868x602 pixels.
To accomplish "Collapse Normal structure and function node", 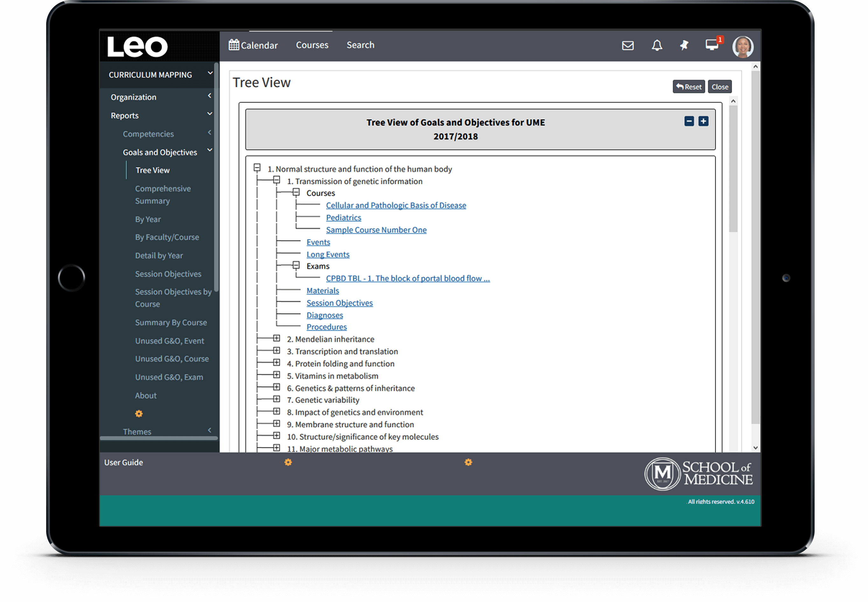I will [257, 167].
